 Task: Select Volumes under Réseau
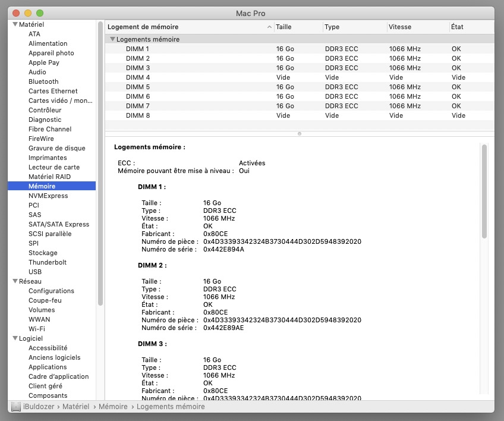tap(42, 310)
